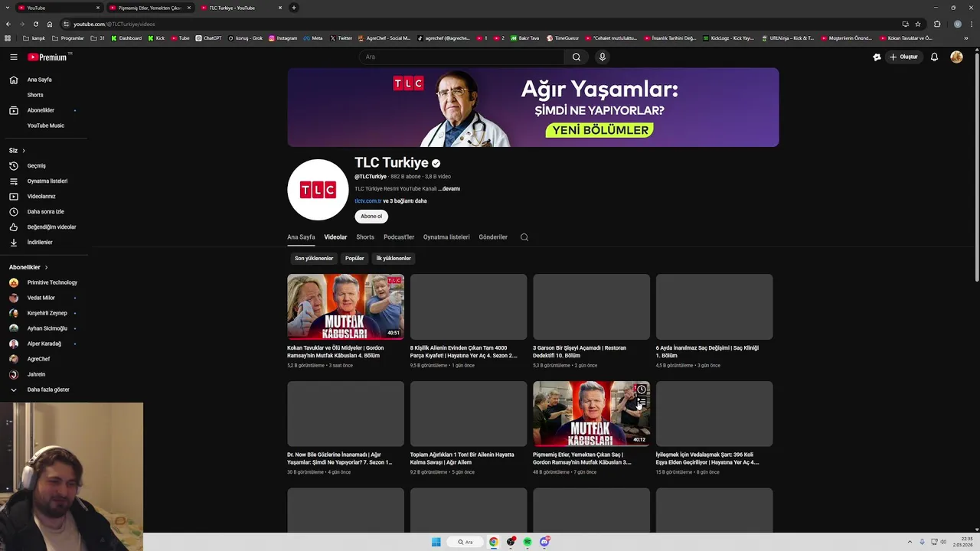The height and width of the screenshot is (551, 980).
Task: Click the Ağır Yaşamlar channel banner
Action: 533,107
